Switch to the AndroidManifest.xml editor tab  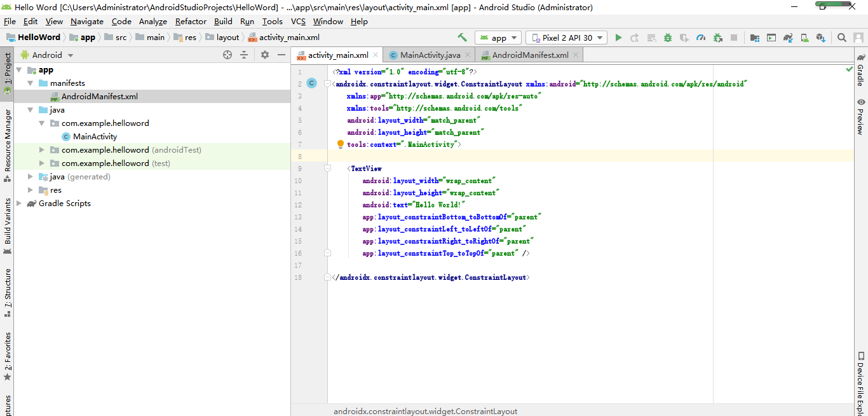tap(530, 55)
